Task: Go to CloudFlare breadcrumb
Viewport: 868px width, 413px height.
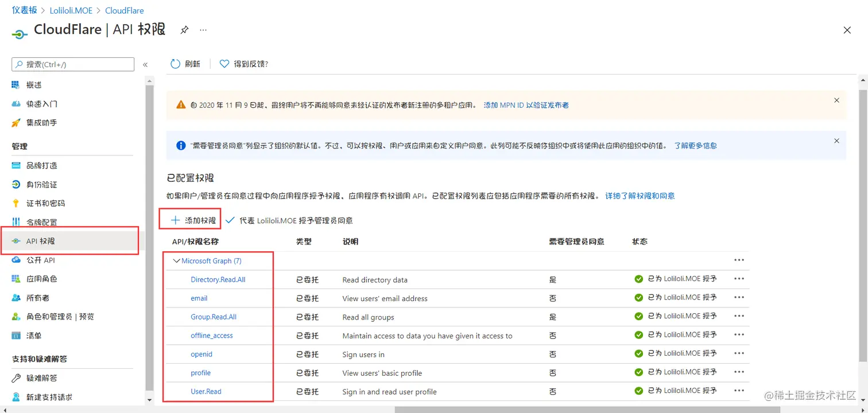Action: click(125, 10)
